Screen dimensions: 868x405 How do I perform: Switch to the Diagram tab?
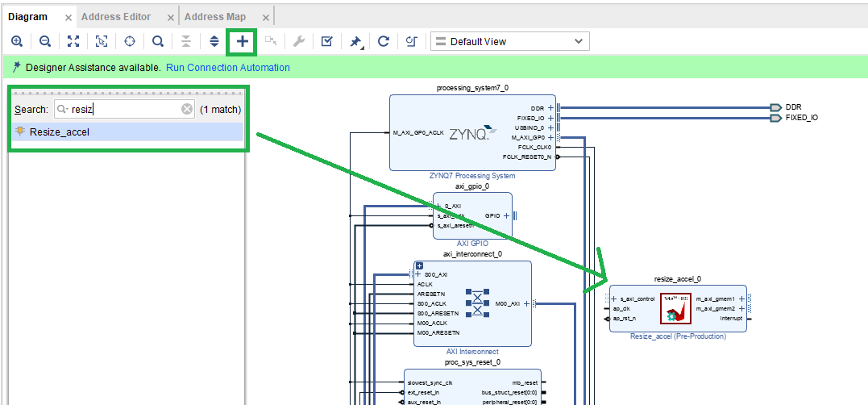[27, 17]
